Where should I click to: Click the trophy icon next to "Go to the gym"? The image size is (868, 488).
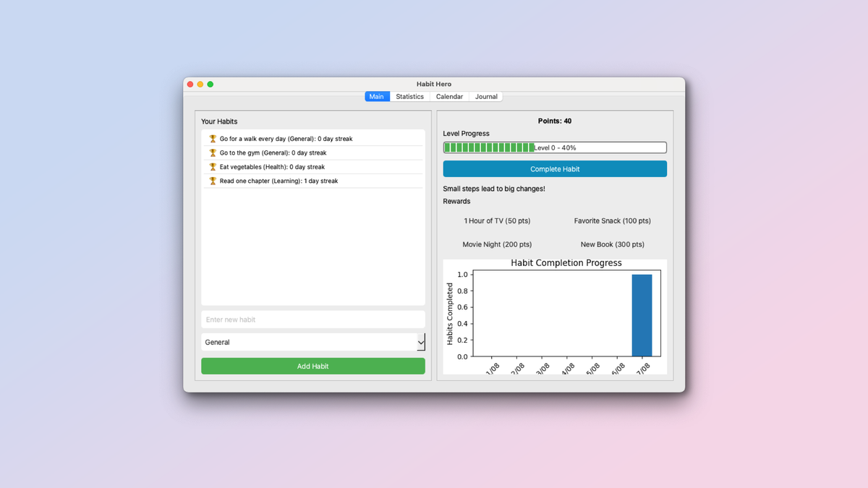click(212, 153)
